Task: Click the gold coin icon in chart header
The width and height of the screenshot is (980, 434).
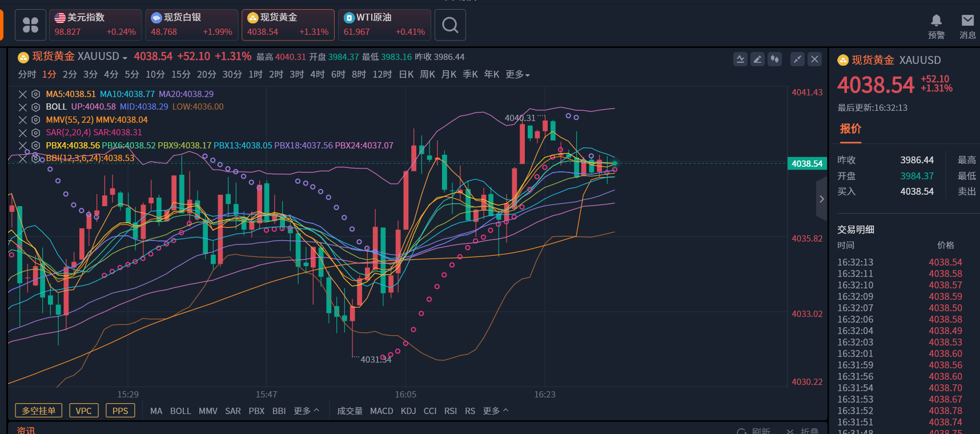Action: point(23,57)
